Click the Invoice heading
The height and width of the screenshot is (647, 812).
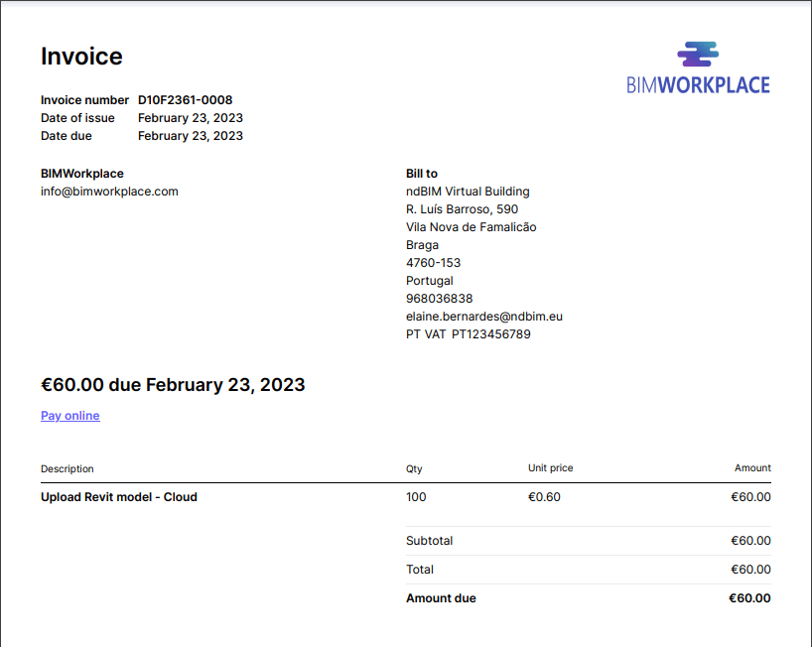pyautogui.click(x=81, y=56)
